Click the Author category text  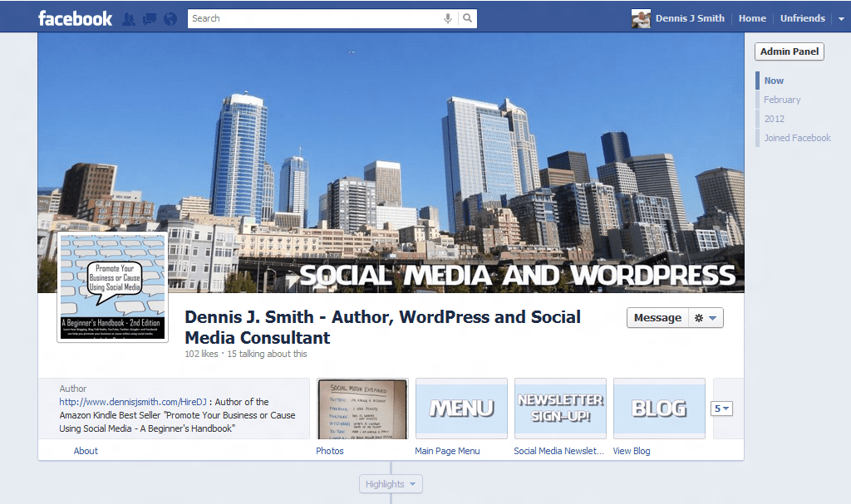point(73,389)
